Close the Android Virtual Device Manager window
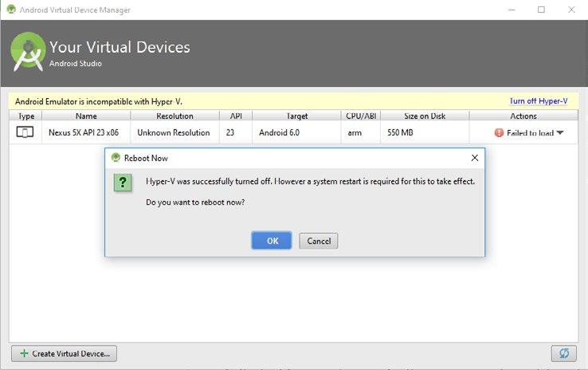Image resolution: width=588 pixels, height=370 pixels. point(571,10)
